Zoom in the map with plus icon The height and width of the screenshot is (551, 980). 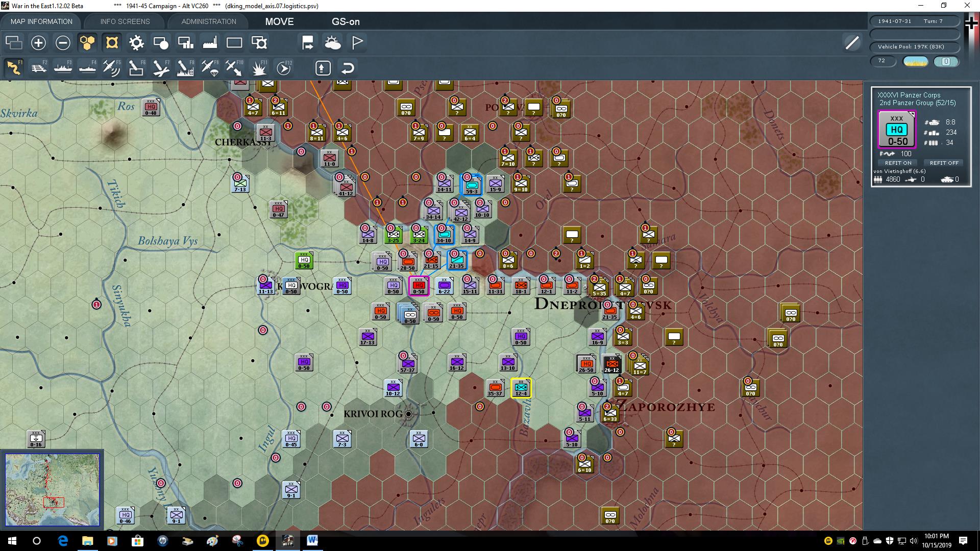pos(38,42)
